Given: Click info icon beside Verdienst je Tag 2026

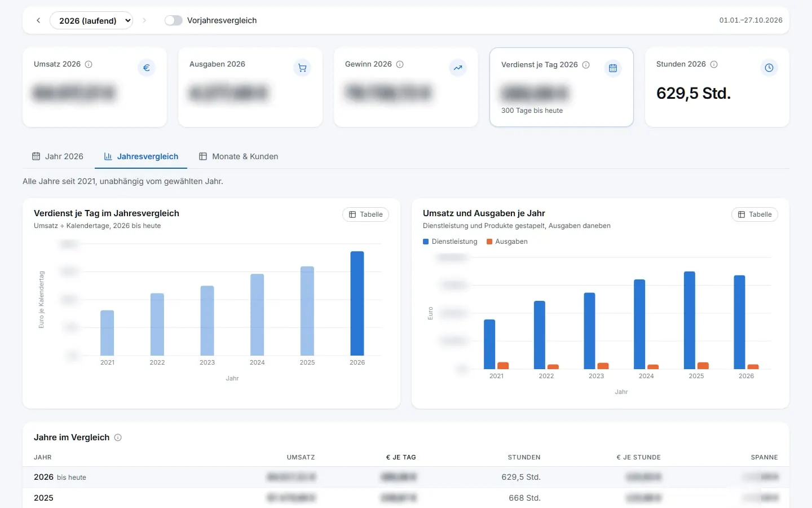Looking at the screenshot, I should click(x=586, y=65).
